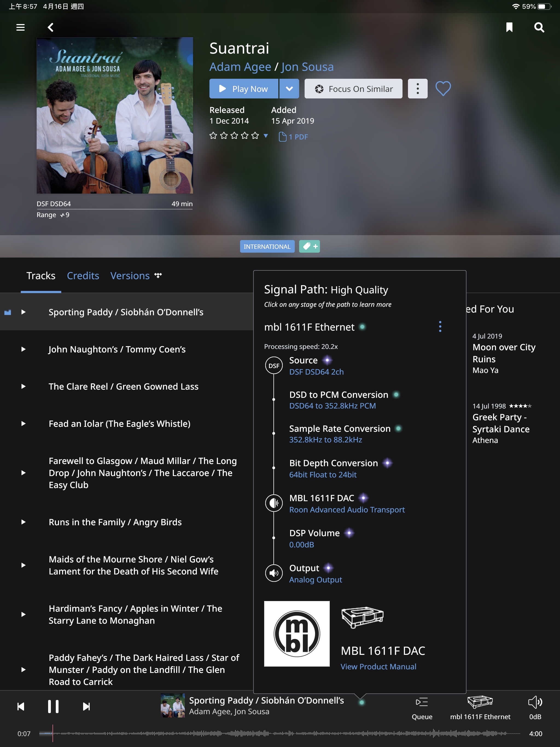Open album three-dot more options
The height and width of the screenshot is (747, 560).
[418, 89]
